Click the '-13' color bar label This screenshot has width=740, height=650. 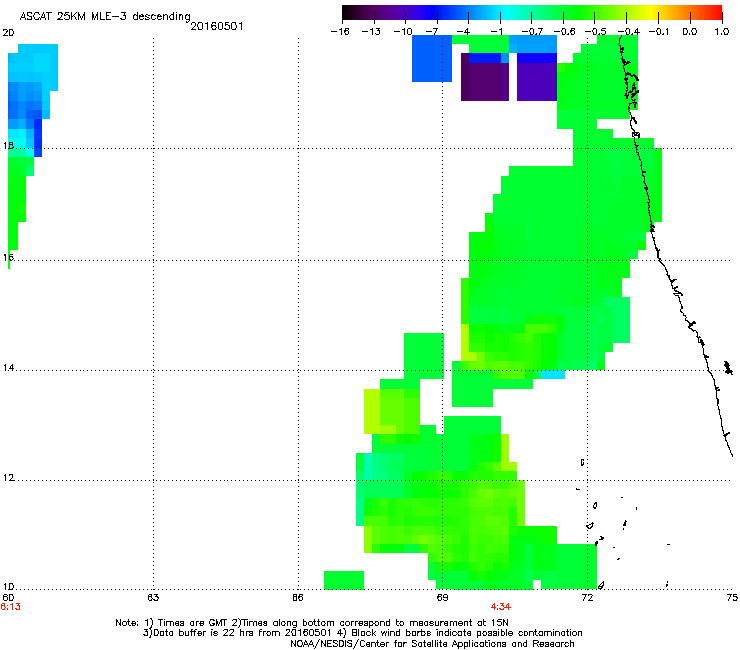click(x=371, y=32)
